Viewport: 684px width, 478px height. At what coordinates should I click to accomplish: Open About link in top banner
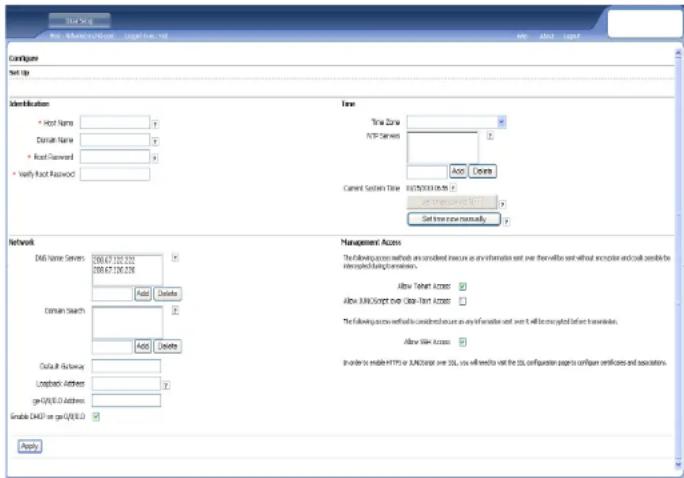pyautogui.click(x=546, y=36)
